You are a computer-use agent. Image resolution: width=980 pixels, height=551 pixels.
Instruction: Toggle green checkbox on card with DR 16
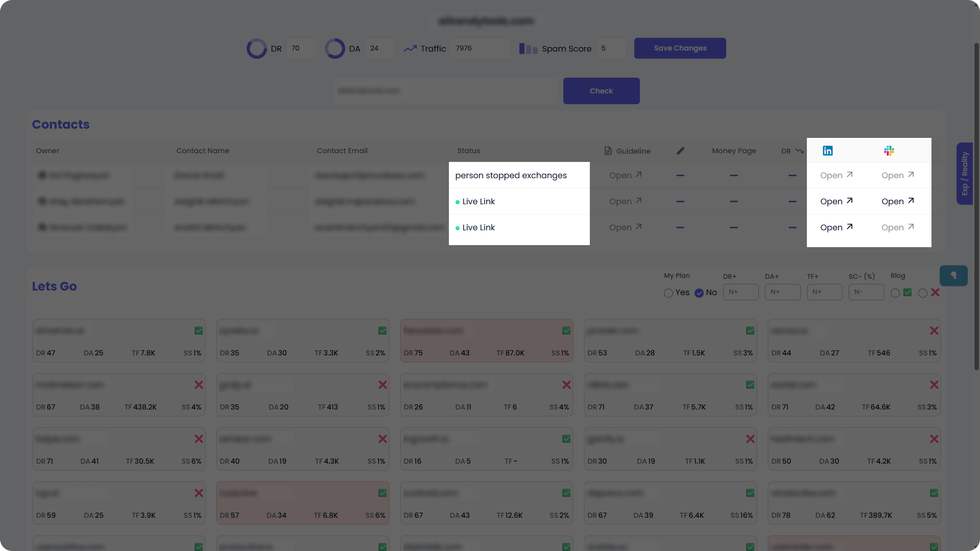tap(566, 439)
